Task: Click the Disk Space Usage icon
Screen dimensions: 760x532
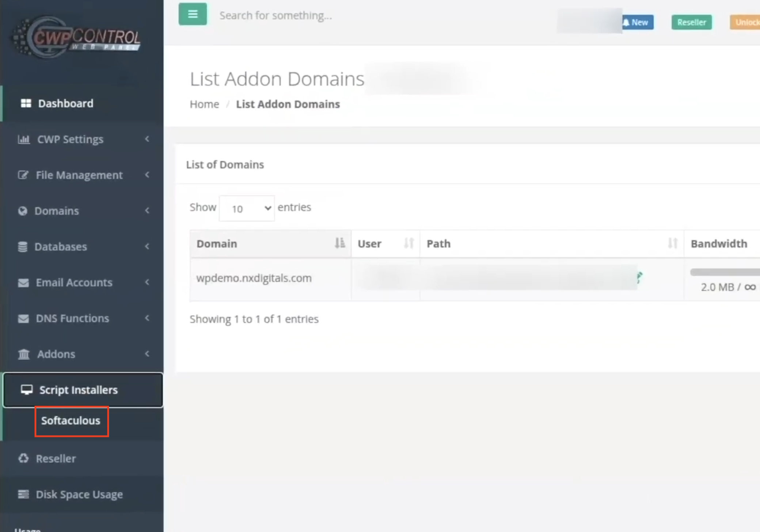Action: point(23,494)
